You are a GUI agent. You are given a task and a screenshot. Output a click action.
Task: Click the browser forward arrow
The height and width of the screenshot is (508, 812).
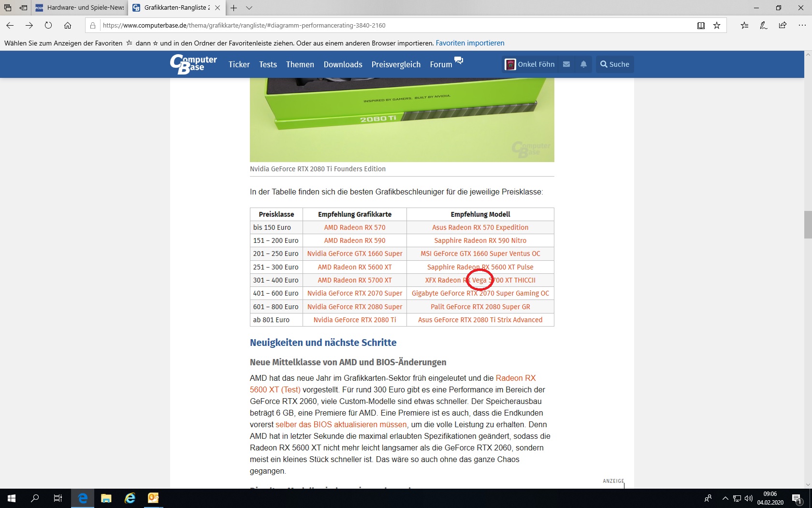pyautogui.click(x=29, y=25)
